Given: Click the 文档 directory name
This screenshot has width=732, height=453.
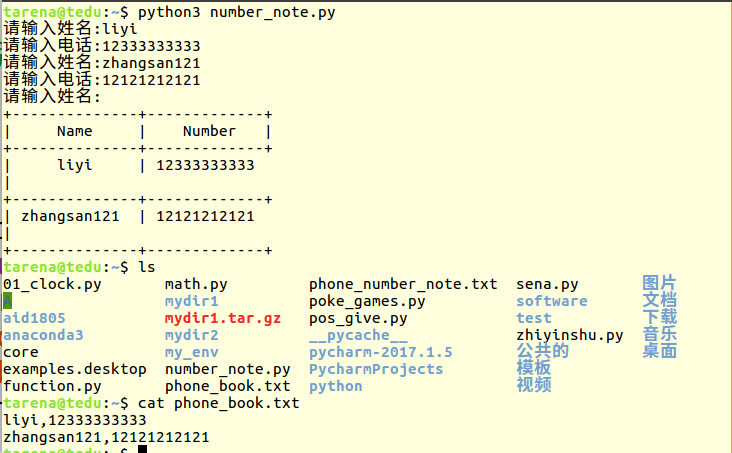Looking at the screenshot, I should point(659,300).
